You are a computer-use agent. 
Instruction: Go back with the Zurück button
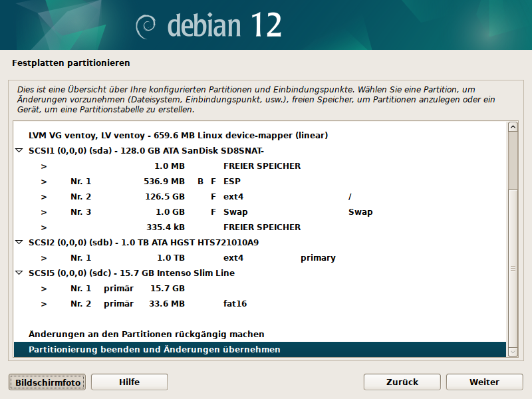click(x=402, y=382)
